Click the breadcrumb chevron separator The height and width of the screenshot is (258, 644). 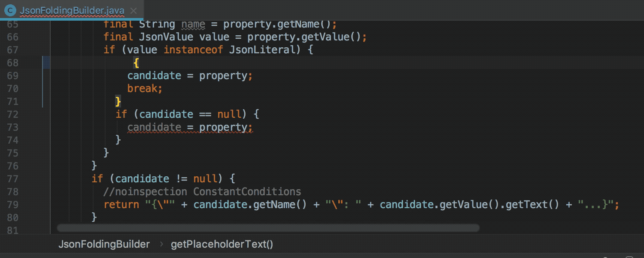coord(161,244)
